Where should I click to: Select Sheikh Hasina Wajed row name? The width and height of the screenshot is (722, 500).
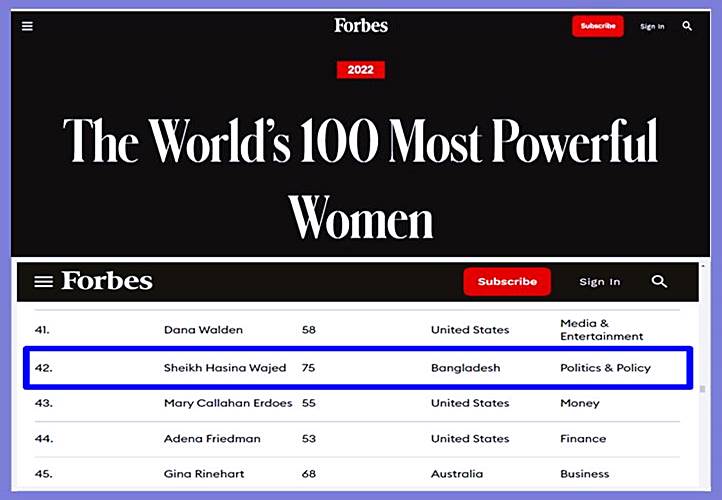tap(225, 368)
